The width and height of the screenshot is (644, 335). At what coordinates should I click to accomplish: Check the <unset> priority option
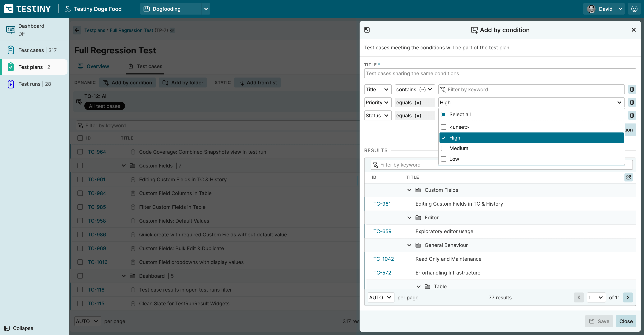coord(444,127)
